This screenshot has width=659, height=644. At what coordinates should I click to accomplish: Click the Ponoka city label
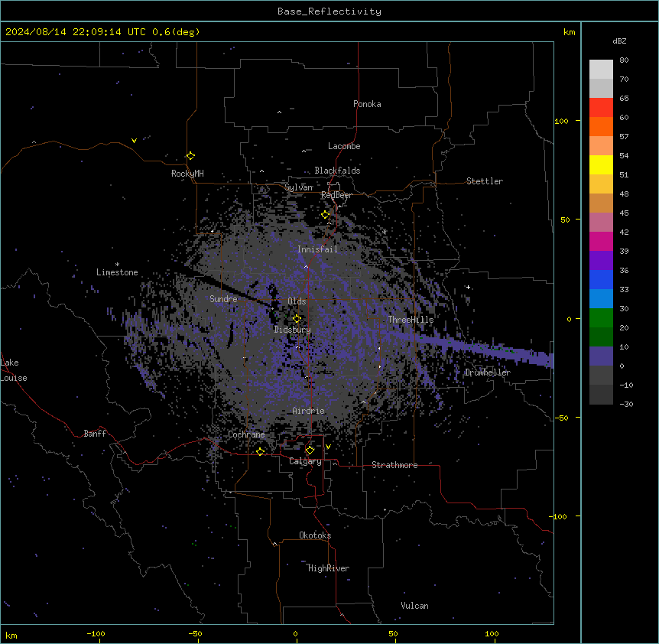pyautogui.click(x=367, y=104)
